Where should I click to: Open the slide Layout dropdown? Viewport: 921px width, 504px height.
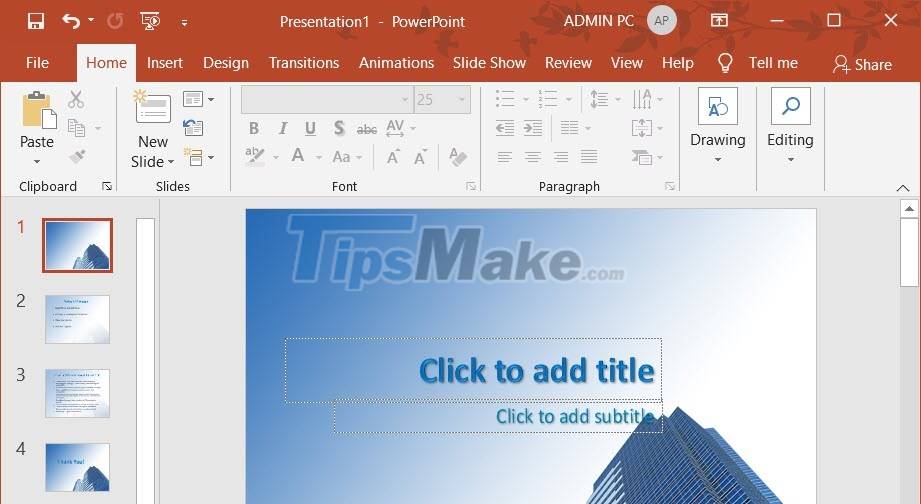click(x=198, y=99)
